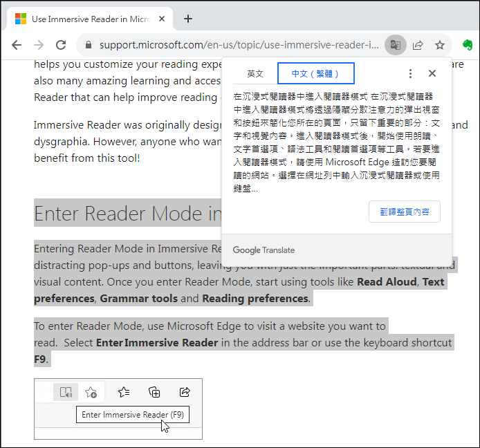Click the bold F9 shortcut text
This screenshot has width=480, height=448.
[40, 360]
